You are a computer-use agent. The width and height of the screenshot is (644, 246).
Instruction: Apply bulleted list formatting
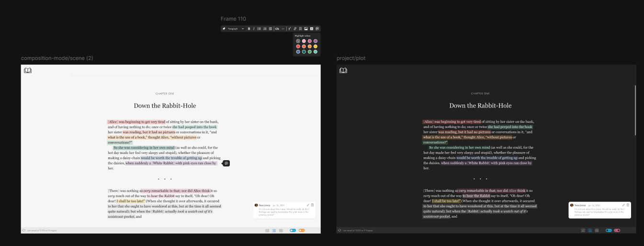point(259,29)
